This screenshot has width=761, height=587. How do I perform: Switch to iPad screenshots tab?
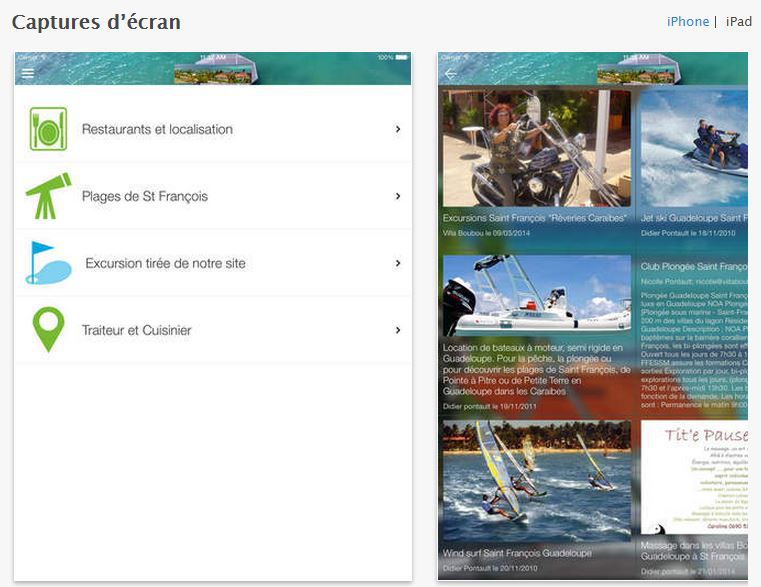pos(738,22)
